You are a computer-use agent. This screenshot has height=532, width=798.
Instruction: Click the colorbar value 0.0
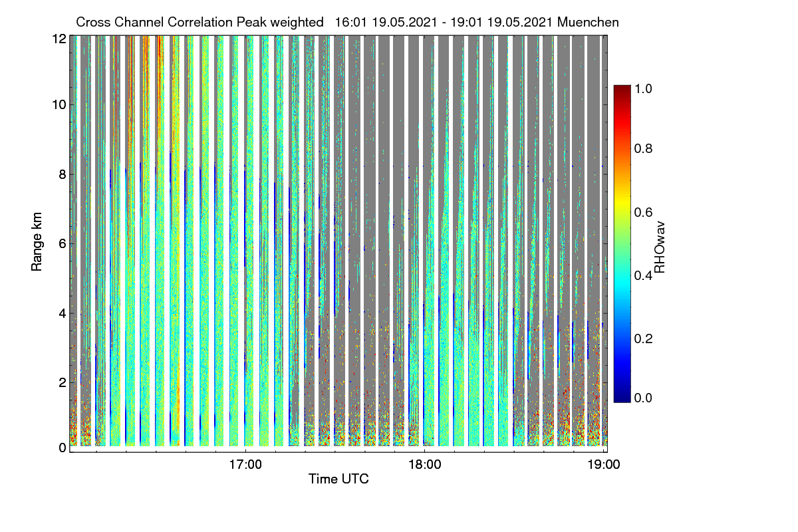coord(644,398)
